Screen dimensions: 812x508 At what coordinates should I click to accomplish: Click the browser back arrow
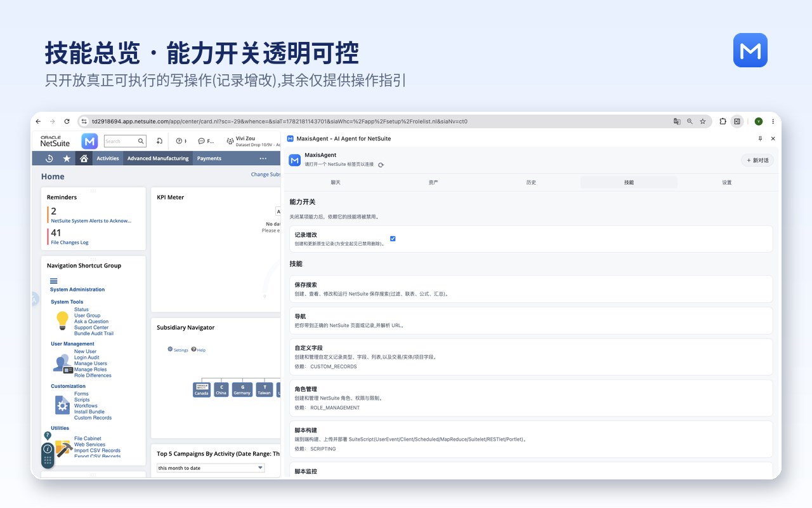point(38,121)
